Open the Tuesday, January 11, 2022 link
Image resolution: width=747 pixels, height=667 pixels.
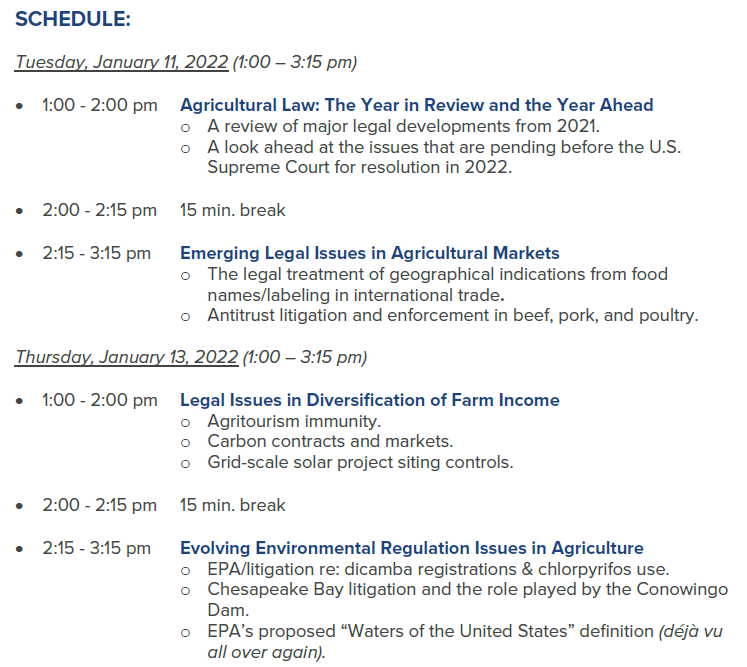click(x=121, y=62)
